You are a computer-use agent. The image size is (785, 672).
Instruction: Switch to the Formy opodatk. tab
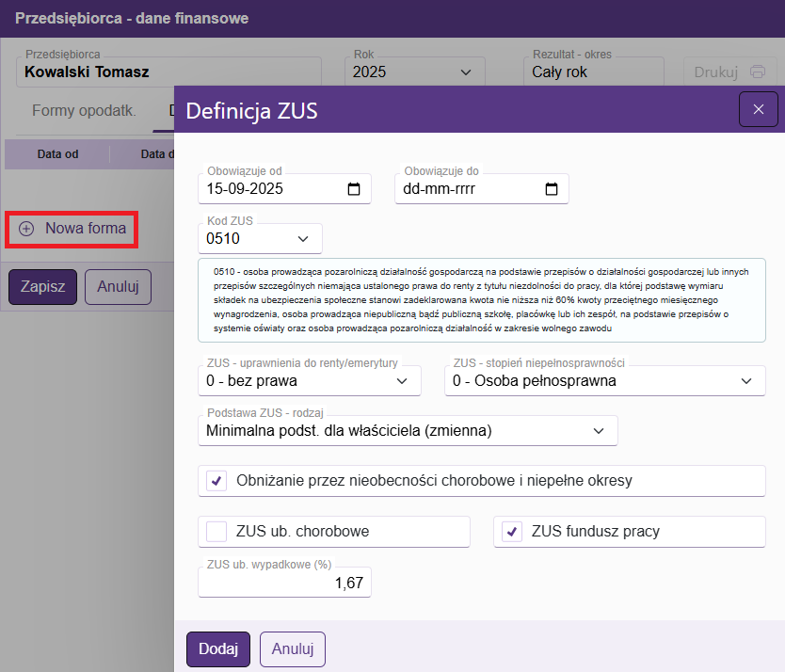click(x=84, y=111)
